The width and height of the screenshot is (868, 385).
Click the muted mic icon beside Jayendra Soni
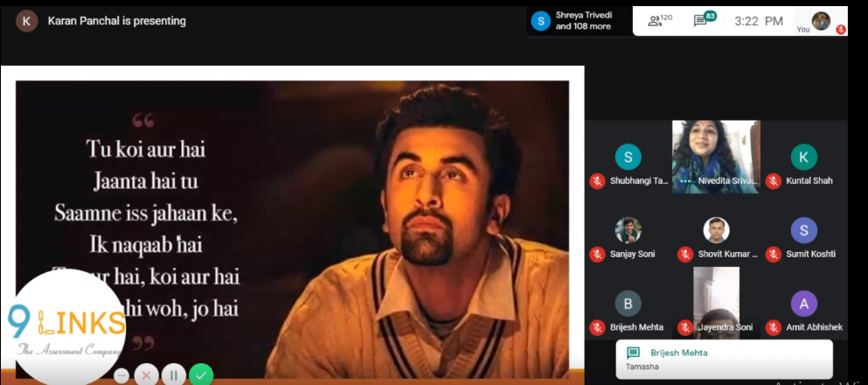click(685, 327)
